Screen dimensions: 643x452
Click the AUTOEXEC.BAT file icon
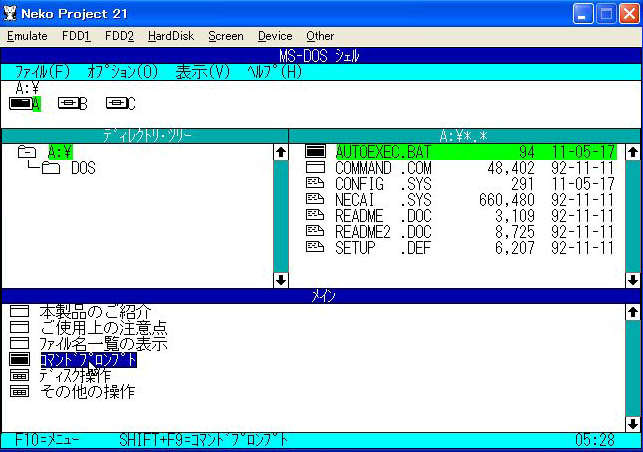(315, 152)
